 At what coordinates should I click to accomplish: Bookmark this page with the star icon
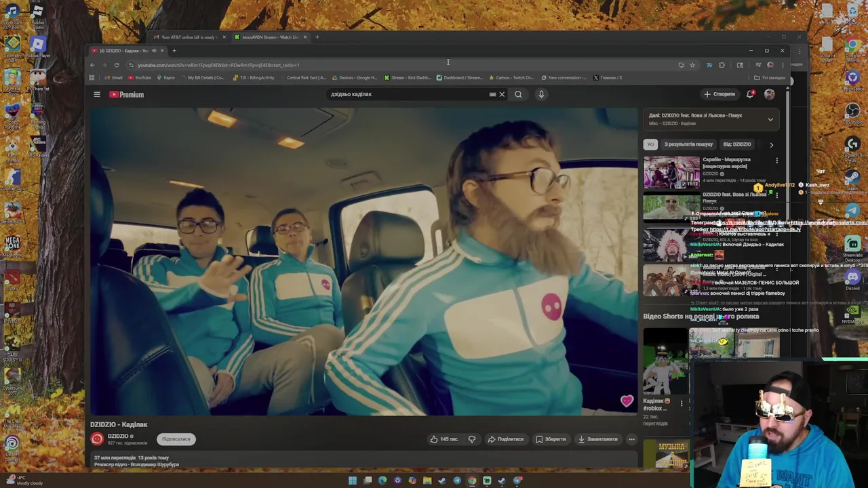(x=692, y=65)
